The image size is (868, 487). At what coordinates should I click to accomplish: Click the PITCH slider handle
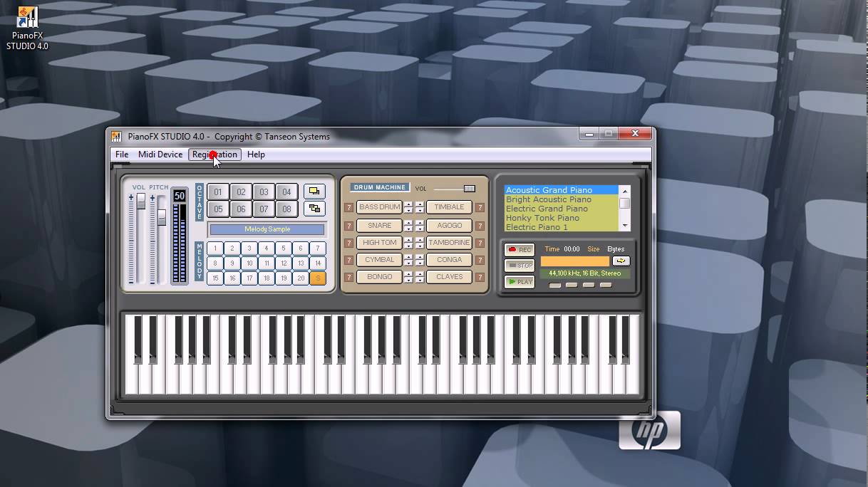pyautogui.click(x=162, y=218)
